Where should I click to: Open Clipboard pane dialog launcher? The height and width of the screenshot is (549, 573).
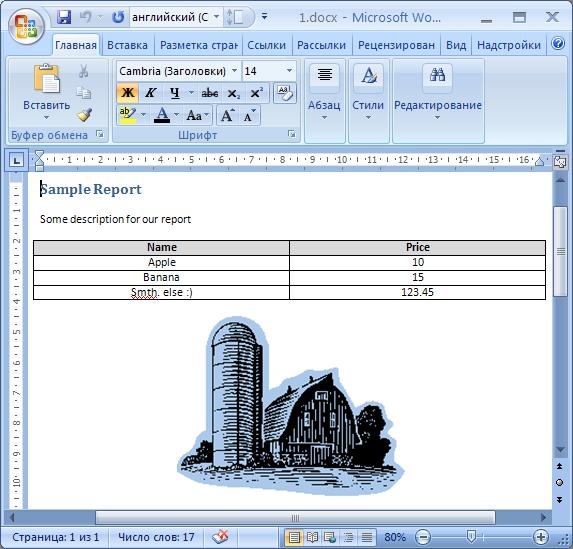tap(100, 134)
